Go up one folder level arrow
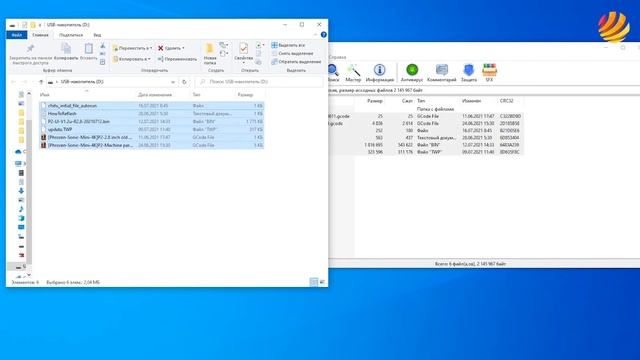Viewport: 640px width, 360px height. [x=41, y=82]
